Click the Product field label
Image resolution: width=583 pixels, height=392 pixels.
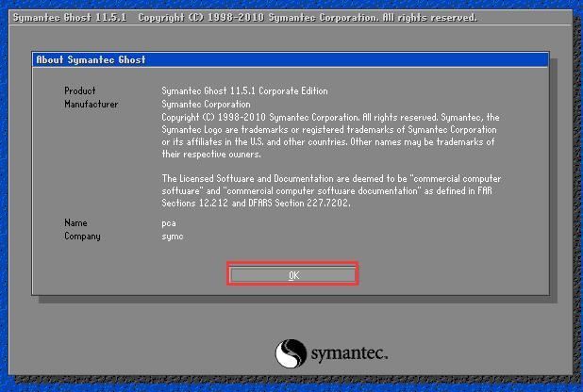[79, 91]
